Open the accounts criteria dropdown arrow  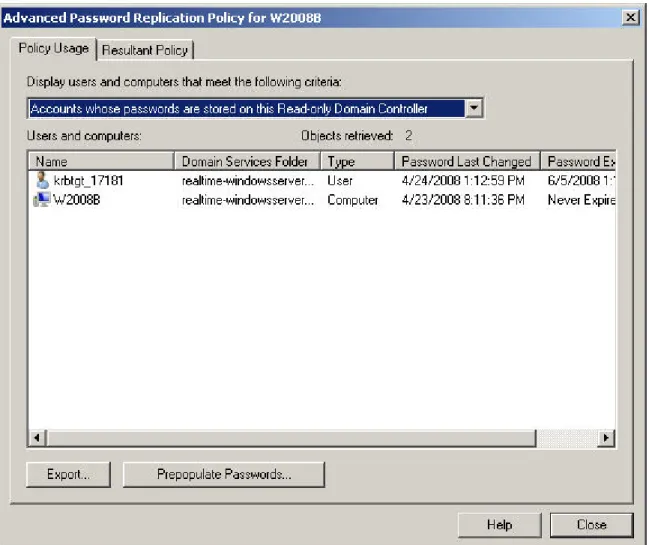tap(474, 108)
